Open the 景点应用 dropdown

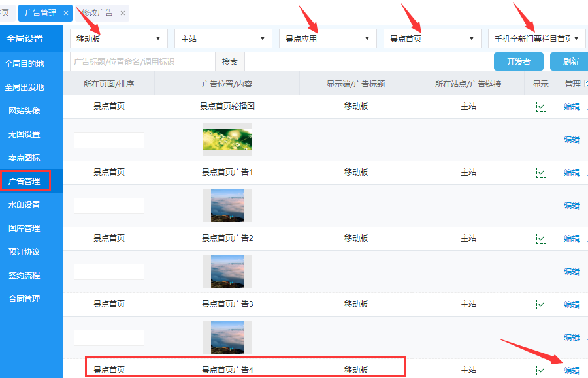tap(327, 39)
